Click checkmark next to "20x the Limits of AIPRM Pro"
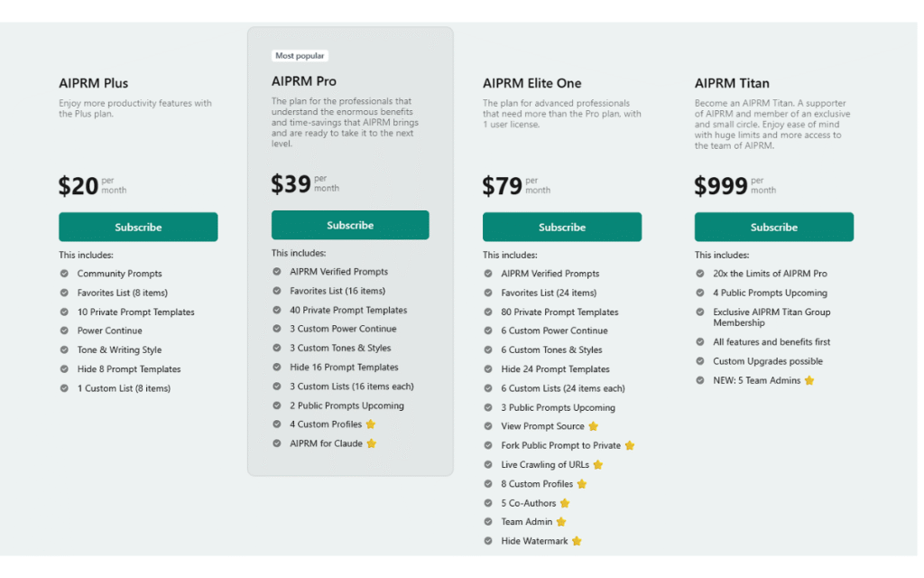This screenshot has width=924, height=578. 700,274
